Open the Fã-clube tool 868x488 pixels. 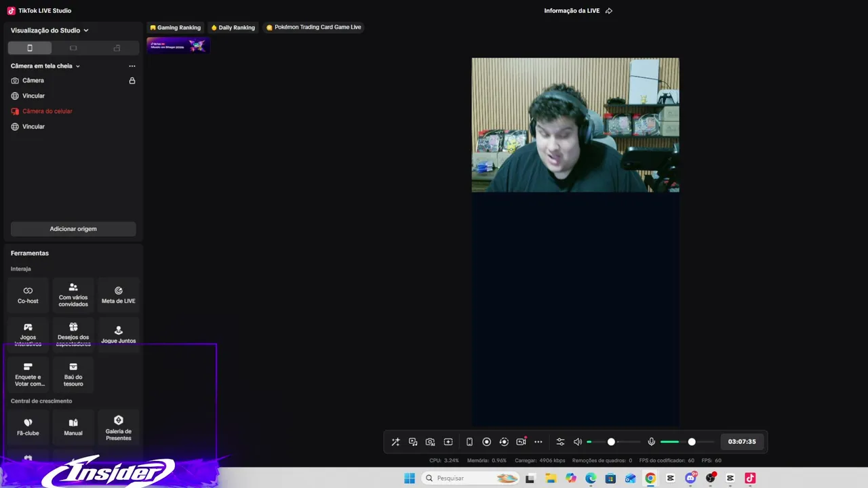(x=28, y=427)
